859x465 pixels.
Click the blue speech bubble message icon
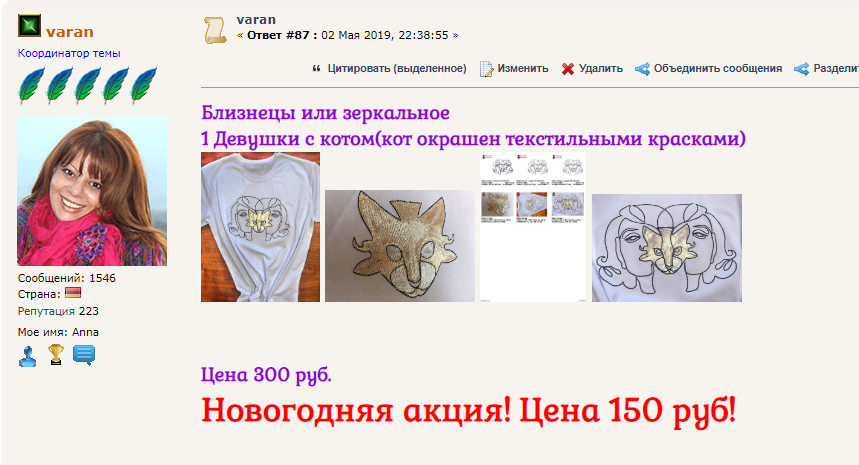(x=84, y=355)
